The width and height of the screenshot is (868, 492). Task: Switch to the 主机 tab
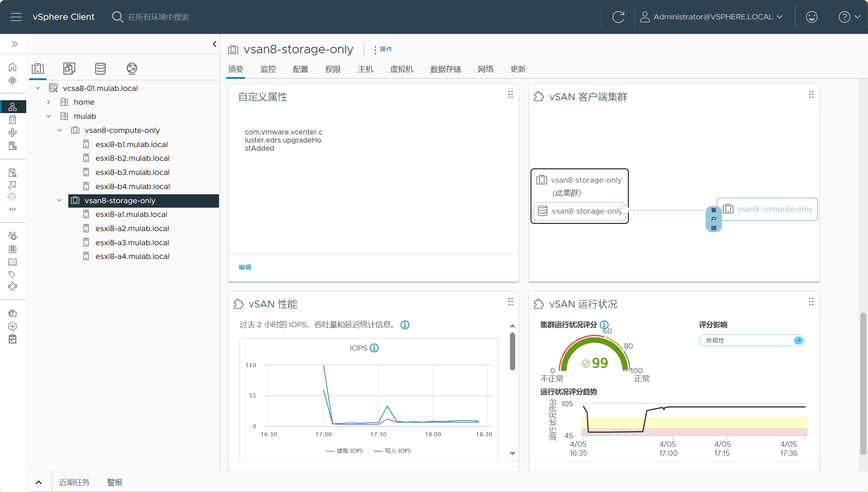365,69
